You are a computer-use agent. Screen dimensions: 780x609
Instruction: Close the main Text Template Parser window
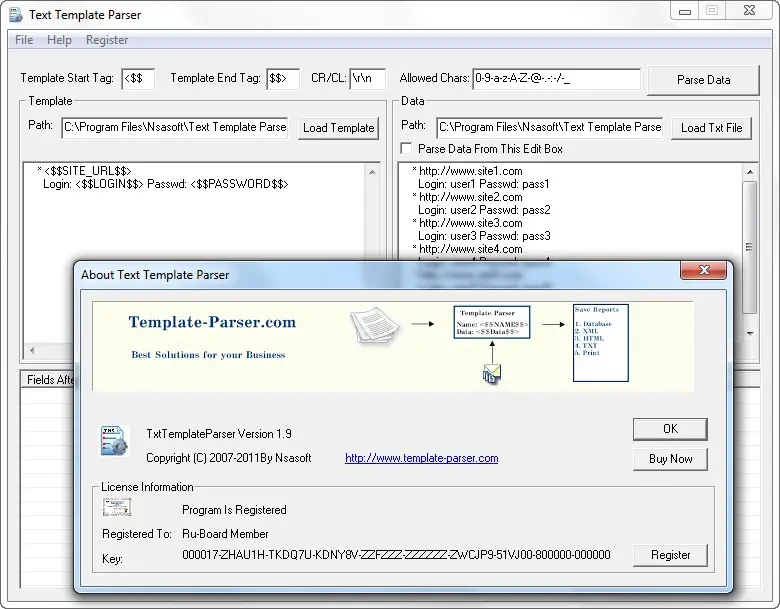749,11
